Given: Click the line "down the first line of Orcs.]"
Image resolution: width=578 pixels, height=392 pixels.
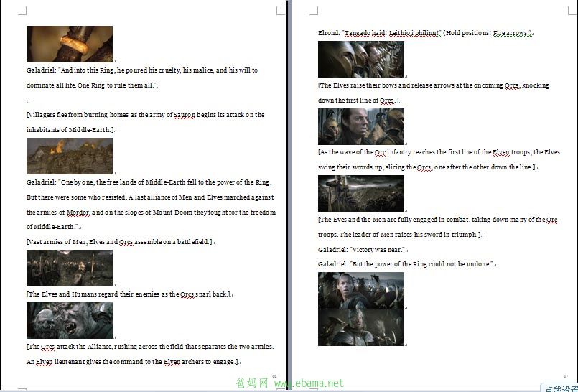Looking at the screenshot, I should (x=358, y=101).
